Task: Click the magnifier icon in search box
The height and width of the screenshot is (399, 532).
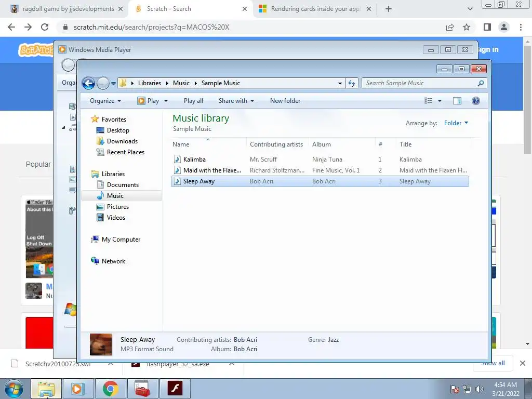Action: (x=481, y=83)
